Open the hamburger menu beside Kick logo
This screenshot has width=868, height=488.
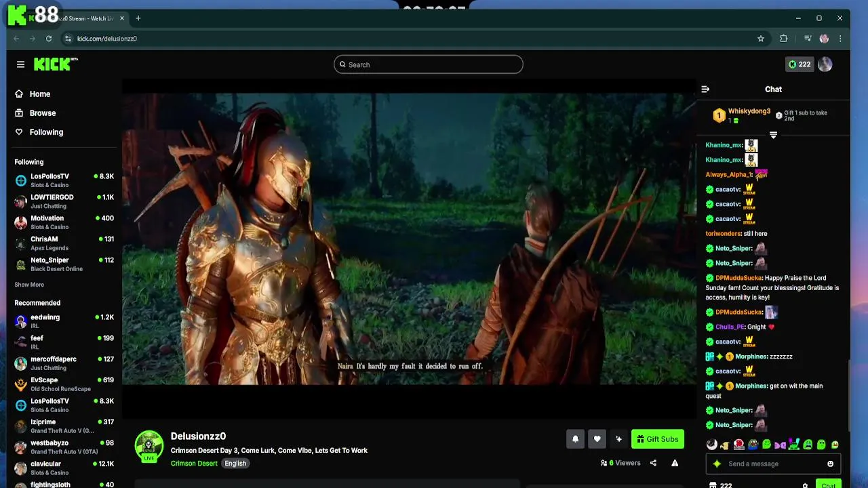(x=20, y=64)
